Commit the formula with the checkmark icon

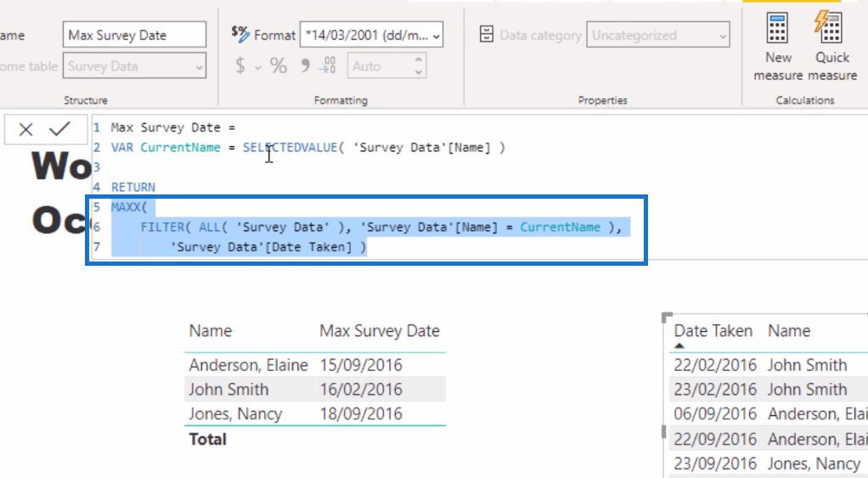coord(59,129)
